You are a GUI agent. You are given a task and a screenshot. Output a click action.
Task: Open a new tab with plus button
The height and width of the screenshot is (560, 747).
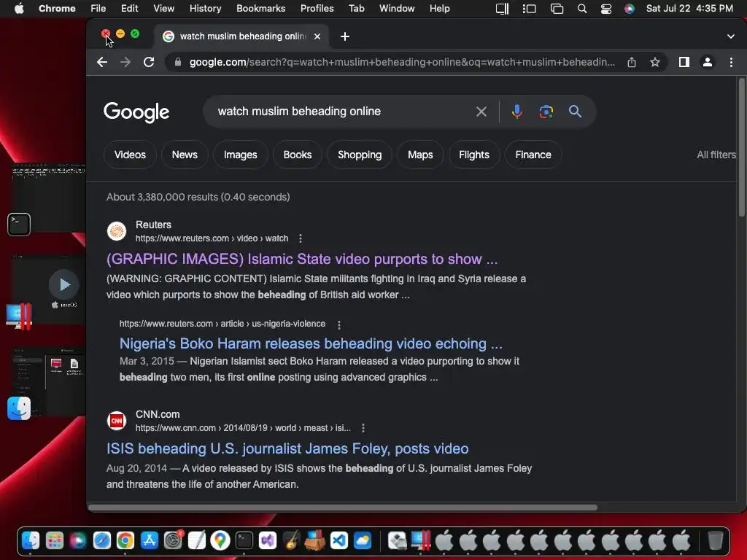(x=345, y=36)
